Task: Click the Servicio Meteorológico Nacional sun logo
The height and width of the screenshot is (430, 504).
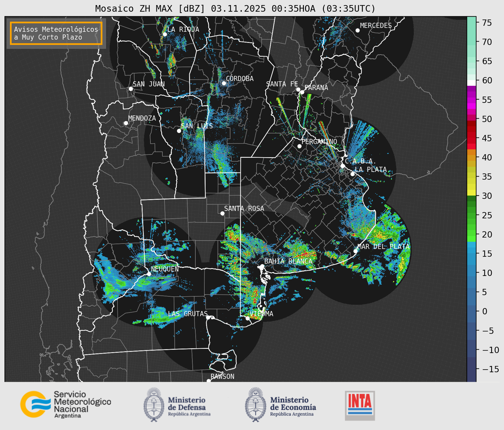Action: 35,404
